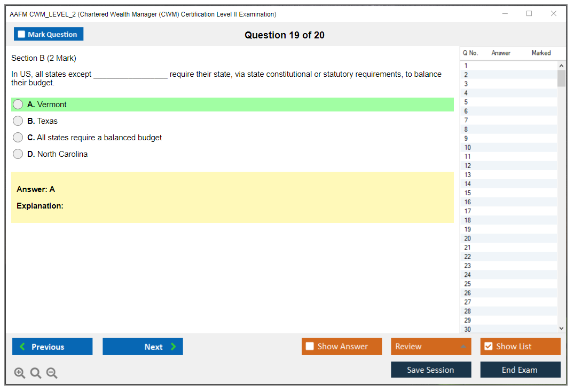Advance to the Next question
574x392 pixels.
click(143, 347)
